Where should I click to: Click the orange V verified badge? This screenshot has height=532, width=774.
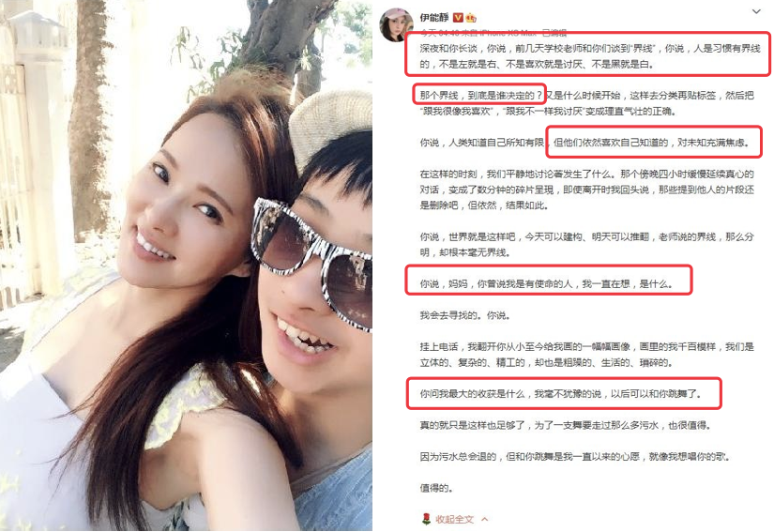[x=458, y=18]
